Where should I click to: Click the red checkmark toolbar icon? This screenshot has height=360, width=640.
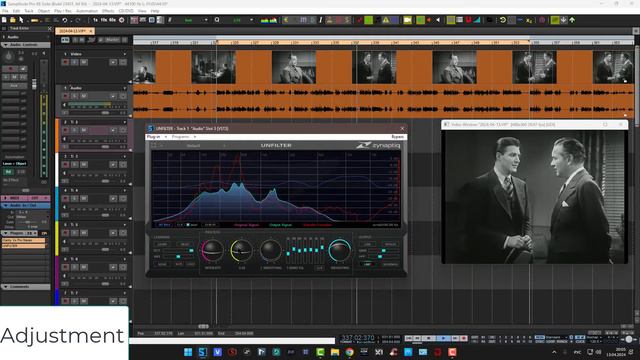[x=360, y=20]
